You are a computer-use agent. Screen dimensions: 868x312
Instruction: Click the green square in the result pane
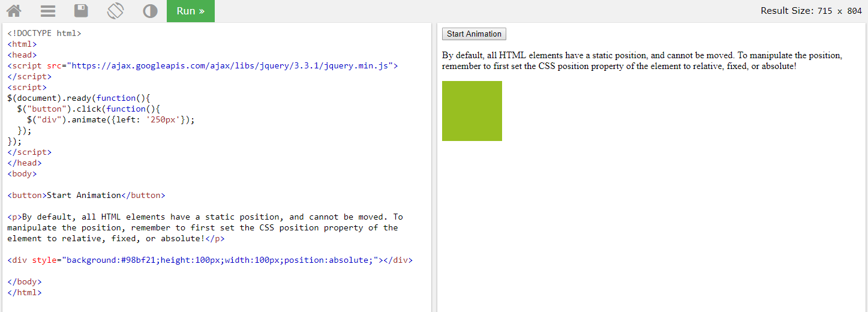point(472,111)
